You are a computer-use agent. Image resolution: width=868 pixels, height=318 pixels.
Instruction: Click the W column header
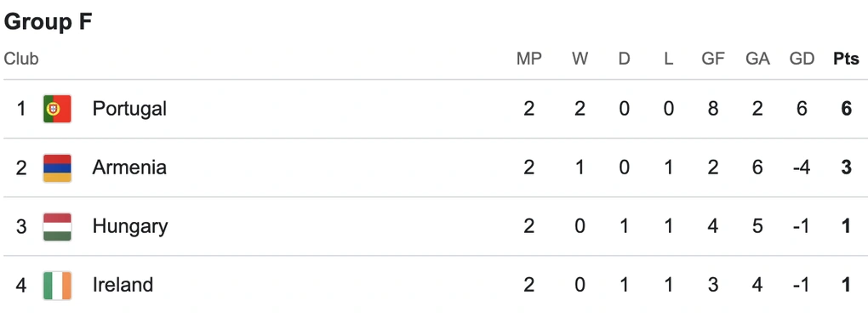point(580,59)
